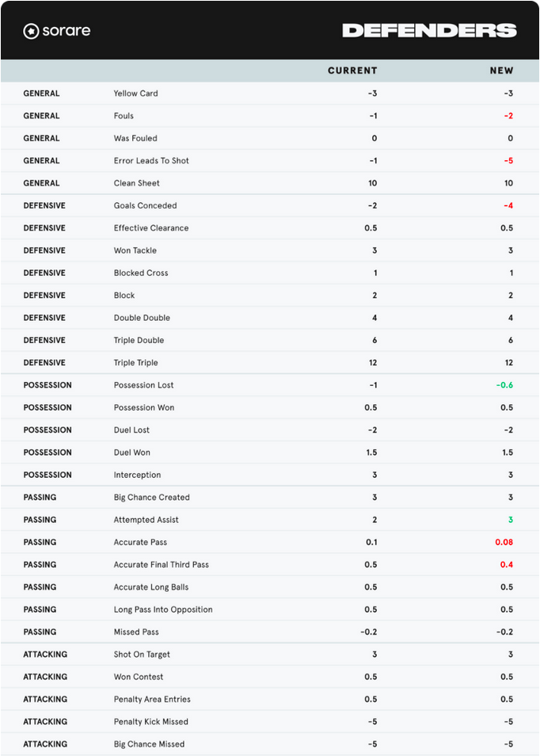
Task: Click the red -4 Goals Conceded value
Action: point(508,205)
